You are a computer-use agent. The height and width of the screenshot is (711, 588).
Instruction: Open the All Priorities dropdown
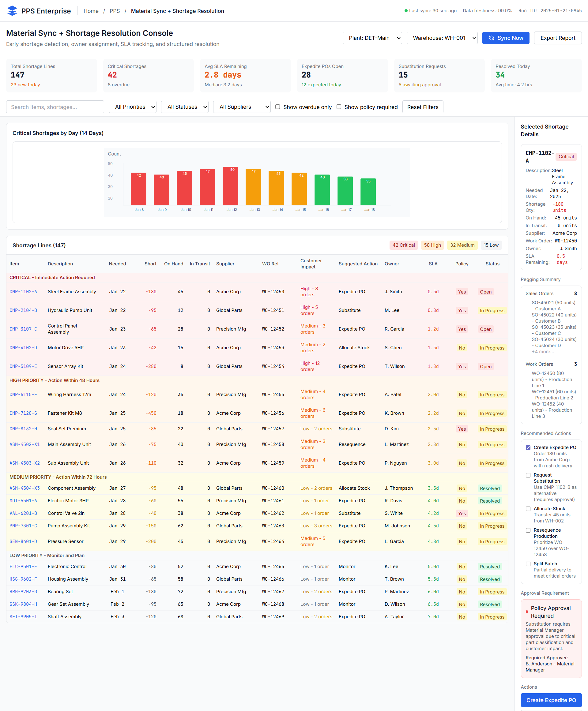(x=132, y=107)
